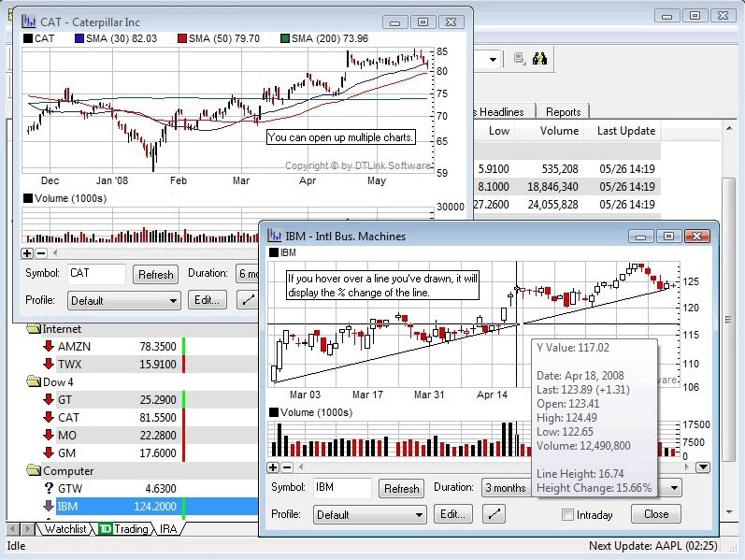Click the down arrow icon next to GT
Viewport: 745px width, 560px height.
pos(48,399)
